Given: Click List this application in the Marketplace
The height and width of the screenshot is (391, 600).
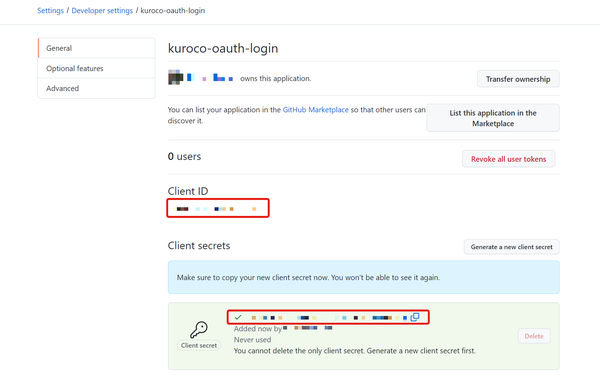Looking at the screenshot, I should [x=493, y=118].
